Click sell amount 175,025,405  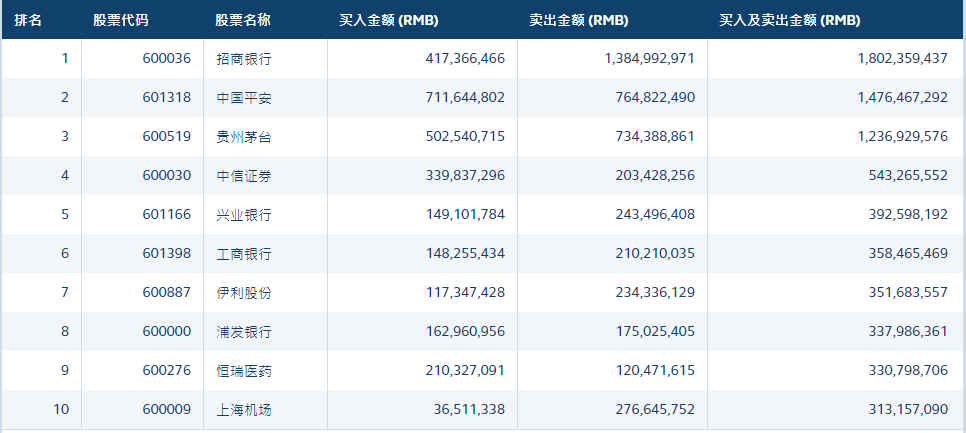655,331
